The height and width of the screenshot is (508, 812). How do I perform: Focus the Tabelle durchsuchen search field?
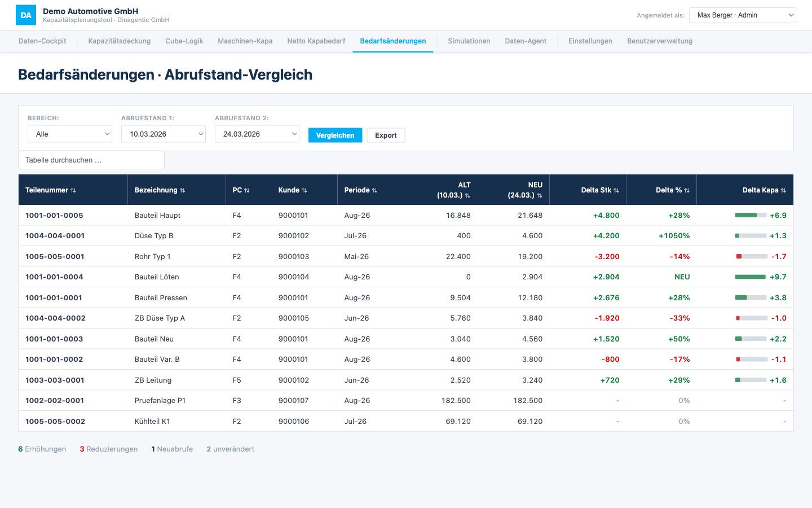coord(91,160)
